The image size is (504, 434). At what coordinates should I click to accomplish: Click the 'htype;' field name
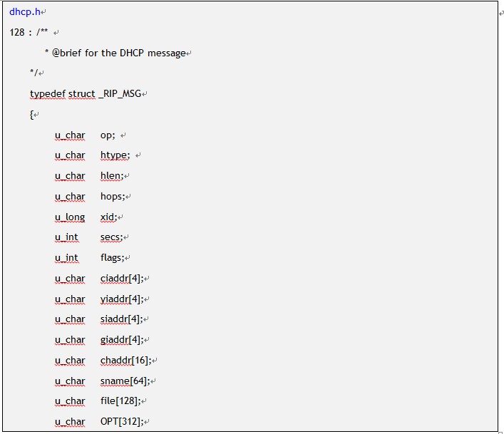115,156
